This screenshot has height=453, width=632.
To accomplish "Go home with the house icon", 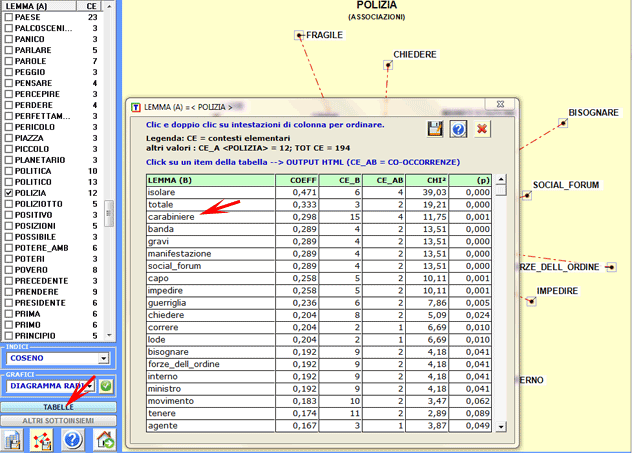I will click(x=105, y=440).
